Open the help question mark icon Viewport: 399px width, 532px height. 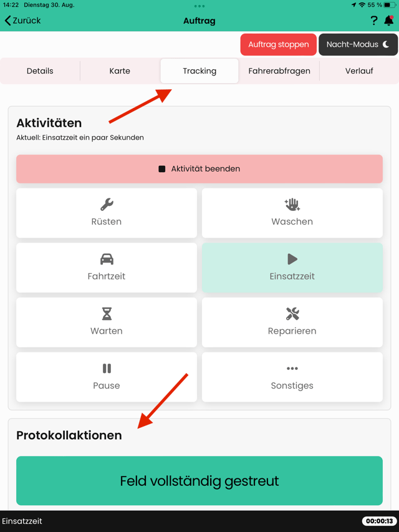click(373, 21)
